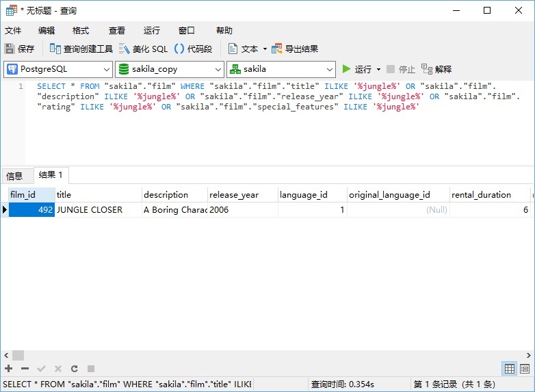Click the 停止 stop button

(401, 69)
